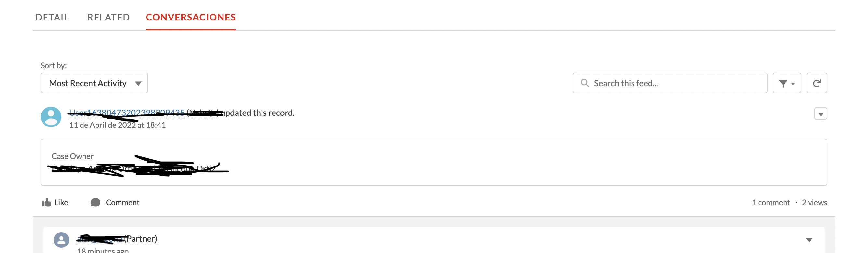Viewport: 868px width, 253px height.
Task: Refresh the feed with the reload icon
Action: pyautogui.click(x=816, y=83)
